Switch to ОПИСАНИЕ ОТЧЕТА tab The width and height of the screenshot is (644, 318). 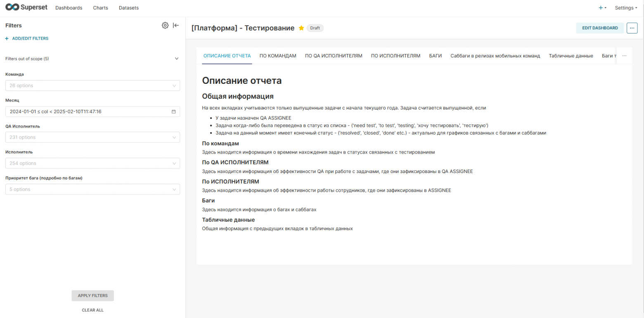[x=227, y=56]
